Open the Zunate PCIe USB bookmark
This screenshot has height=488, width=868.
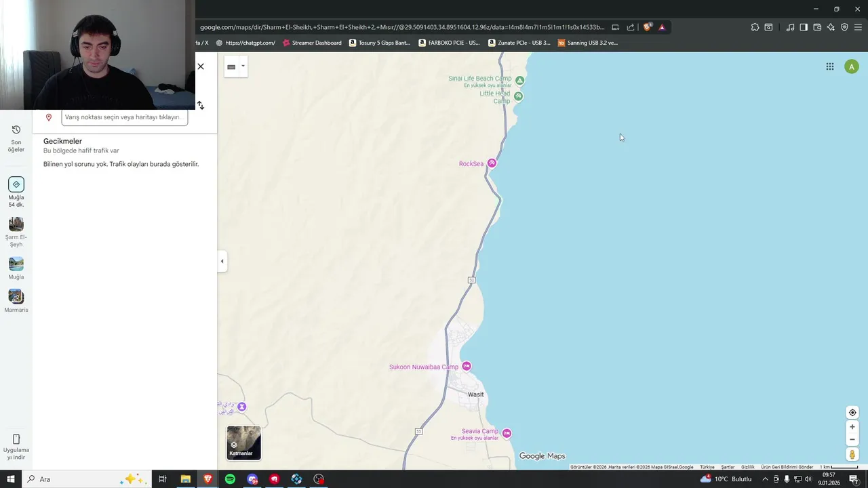pos(519,43)
